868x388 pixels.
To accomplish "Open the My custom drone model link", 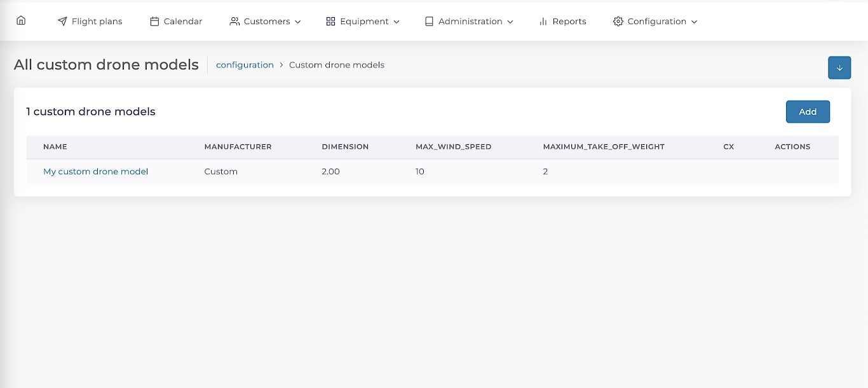I will point(95,172).
